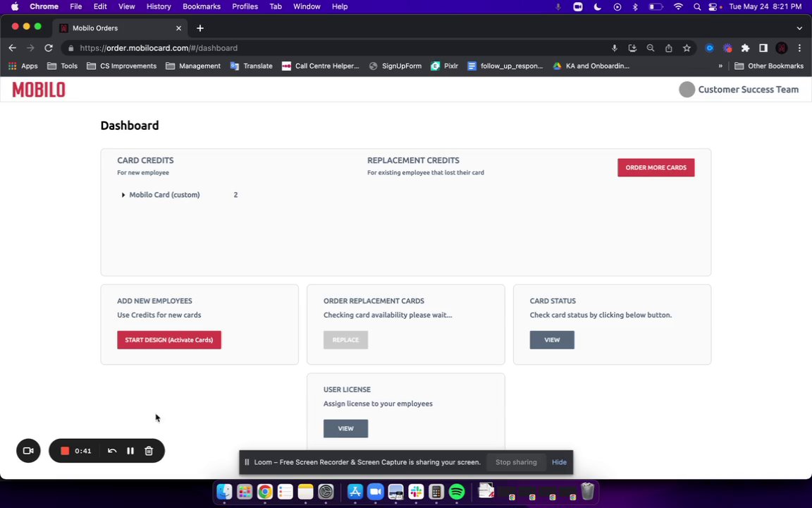The width and height of the screenshot is (812, 508).
Task: Click START DESIGN (Activate Cards) button
Action: pos(169,340)
